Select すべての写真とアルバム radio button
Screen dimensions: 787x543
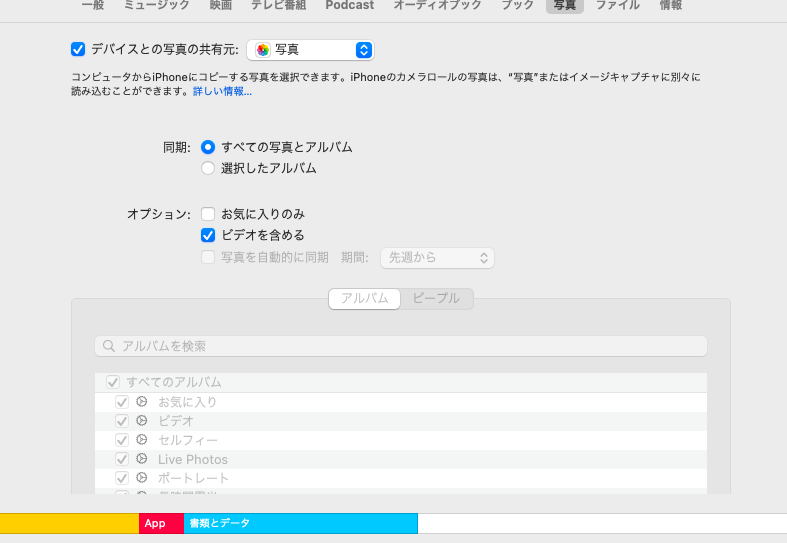[208, 147]
